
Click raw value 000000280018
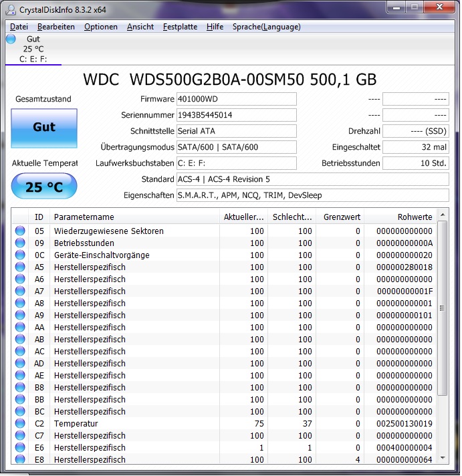pos(405,267)
